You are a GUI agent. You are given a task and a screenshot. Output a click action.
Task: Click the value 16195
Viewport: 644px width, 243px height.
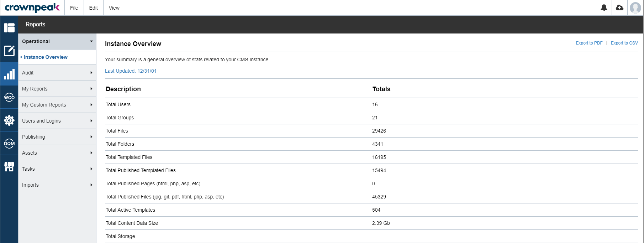(x=379, y=157)
